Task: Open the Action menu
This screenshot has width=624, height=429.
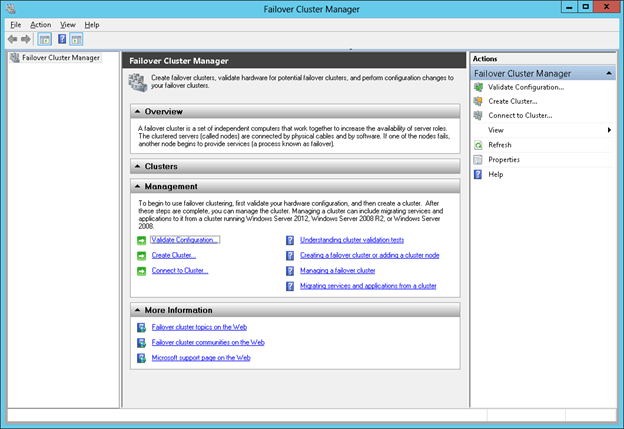Action: pos(40,24)
